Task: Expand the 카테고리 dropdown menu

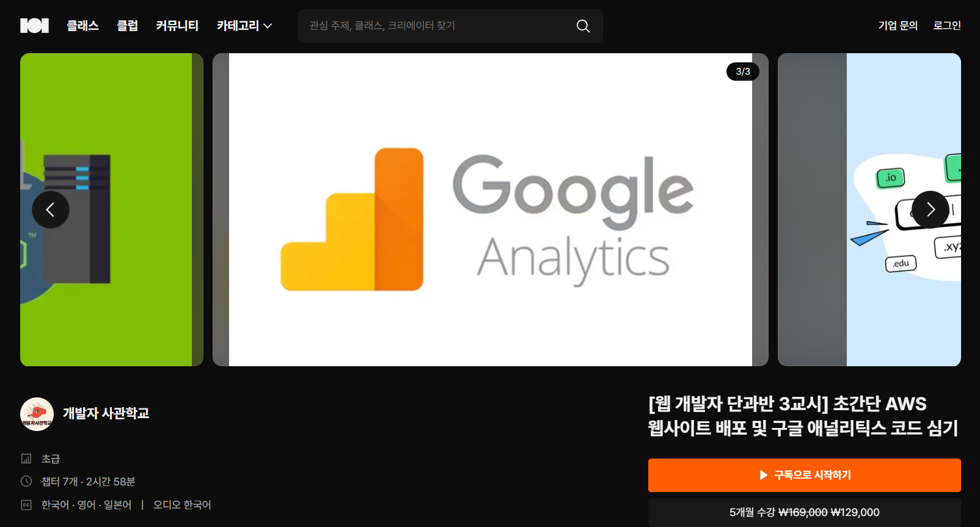Action: (x=244, y=26)
